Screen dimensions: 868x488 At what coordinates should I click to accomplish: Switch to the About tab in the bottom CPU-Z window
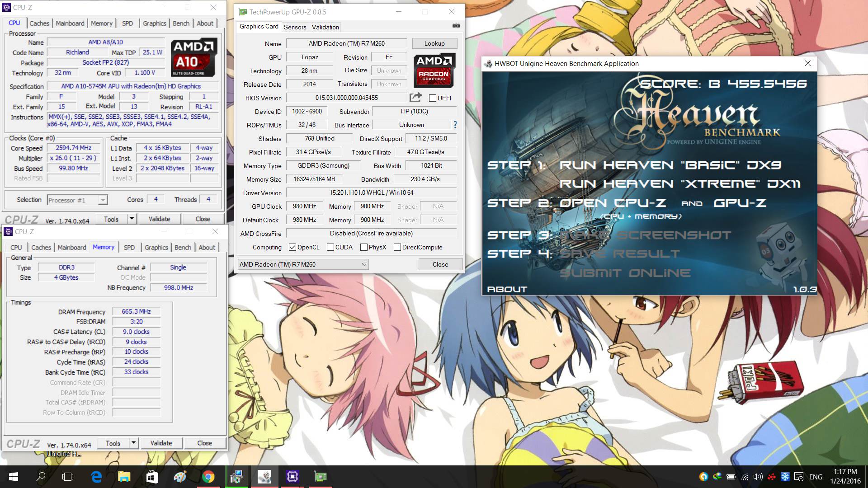pyautogui.click(x=207, y=247)
